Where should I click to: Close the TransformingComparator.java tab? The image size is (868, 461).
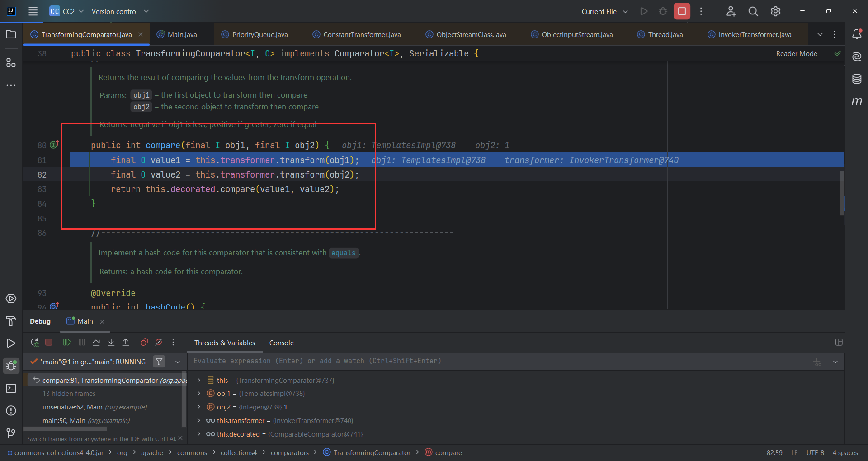coord(141,34)
